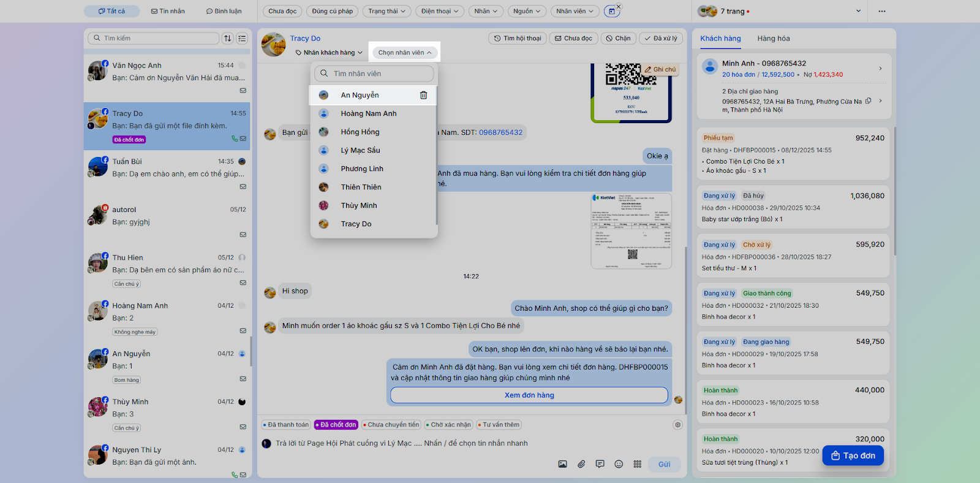Switch to the Tất cả tab

(112, 11)
